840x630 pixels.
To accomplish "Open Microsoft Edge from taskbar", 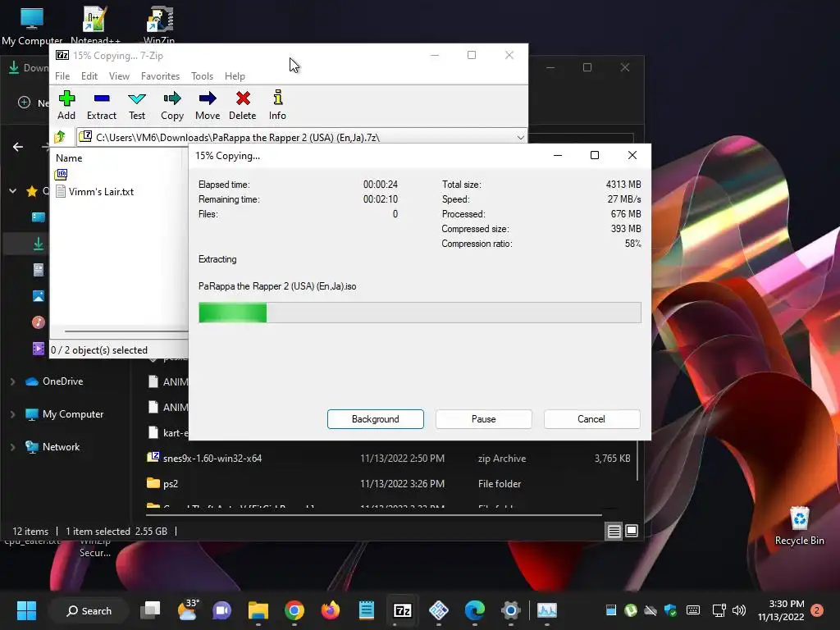I will (475, 610).
